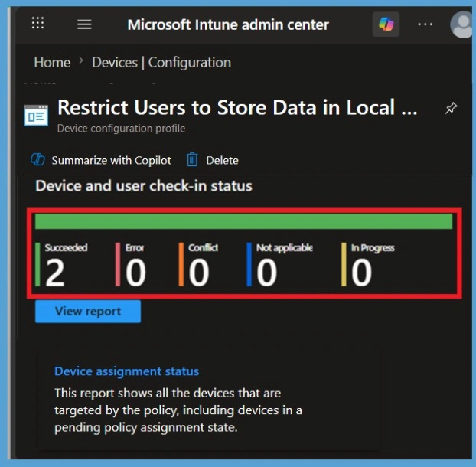Click the In Progress label
This screenshot has height=467, width=476.
coord(373,248)
